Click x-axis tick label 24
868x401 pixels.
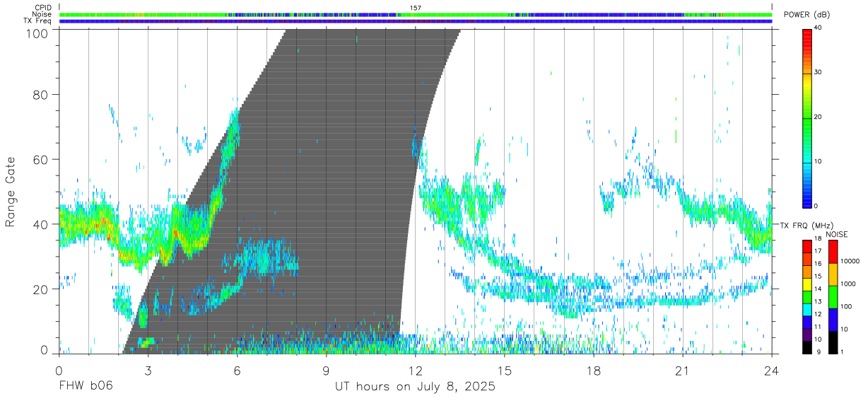point(771,370)
